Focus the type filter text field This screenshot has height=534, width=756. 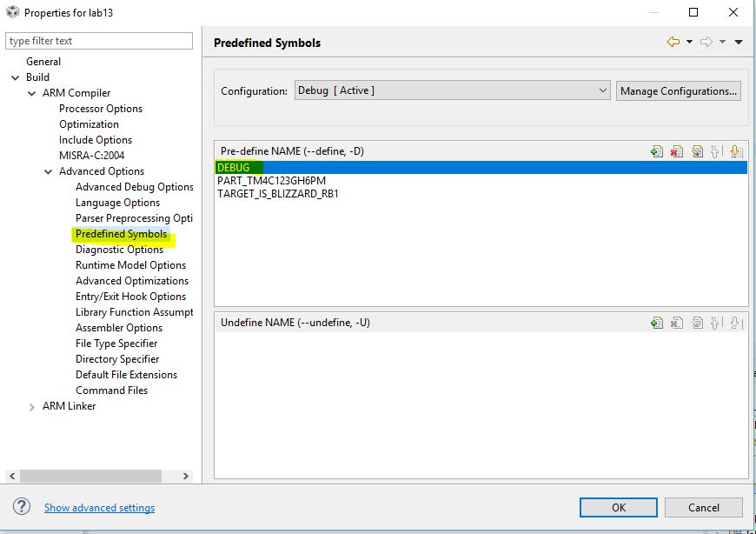click(x=99, y=41)
